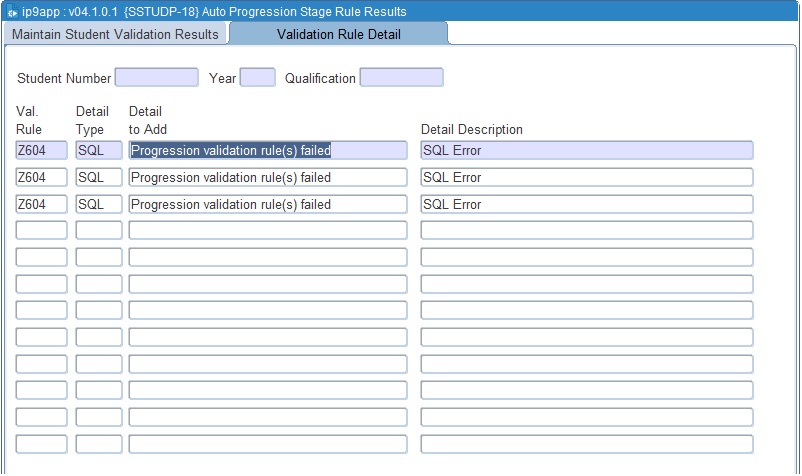Screen dimensions: 802x476
Task: Click the first empty Val. Rule field in row four
Action: tap(42, 231)
